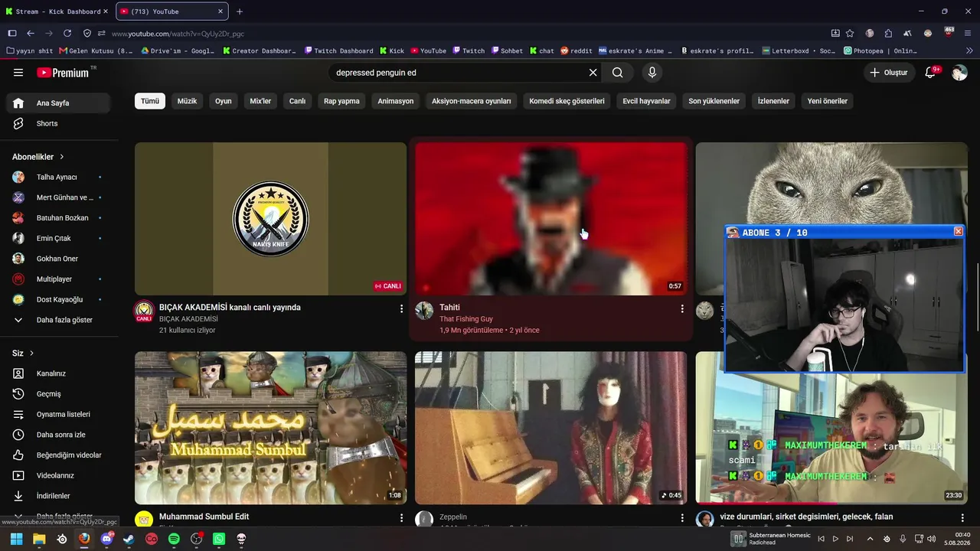Viewport: 980px width, 551px height.
Task: Open YouTube notifications bell
Action: 931,73
